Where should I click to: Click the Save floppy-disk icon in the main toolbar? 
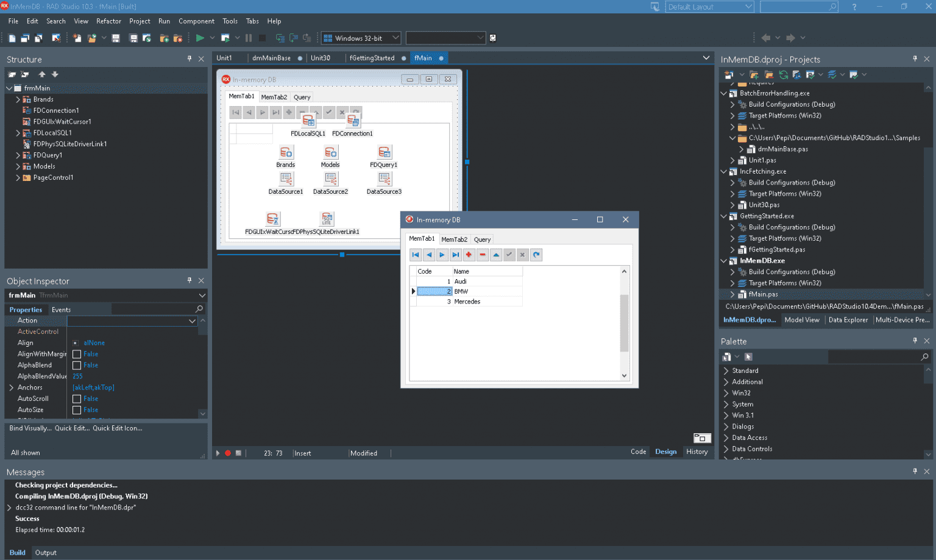click(116, 38)
